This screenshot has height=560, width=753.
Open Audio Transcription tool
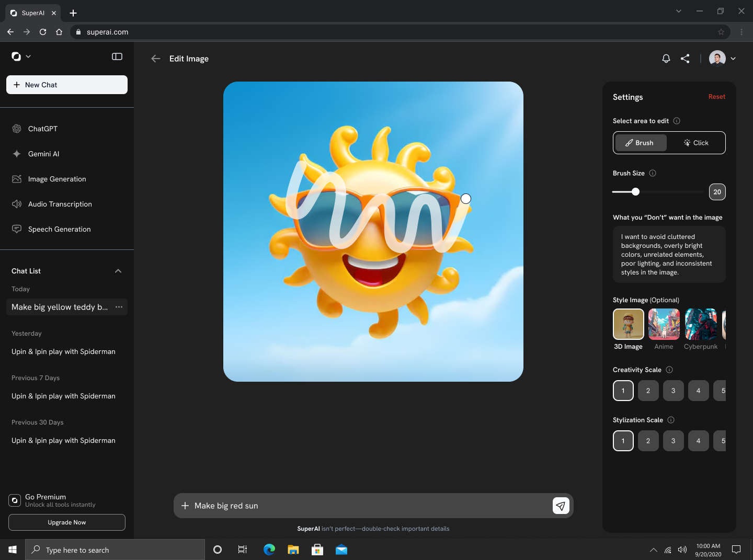(x=60, y=204)
